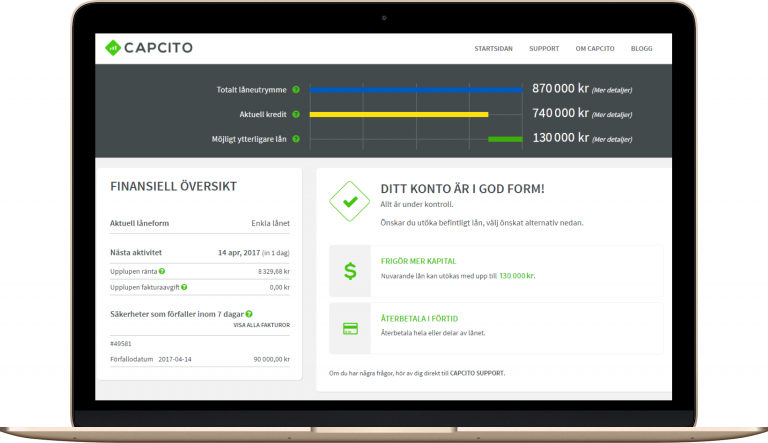Click the Capcito Support link

[477, 373]
